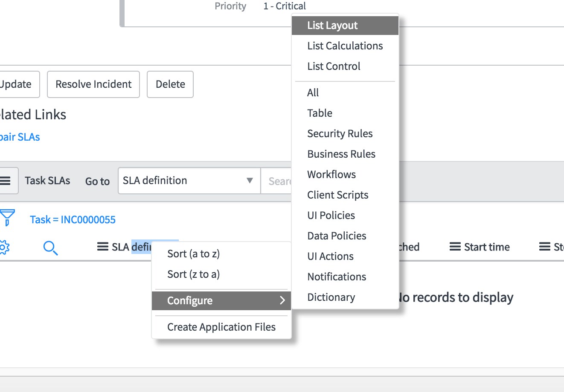Choose List Control menu entry
Screen dimensions: 564x392
(x=345, y=66)
